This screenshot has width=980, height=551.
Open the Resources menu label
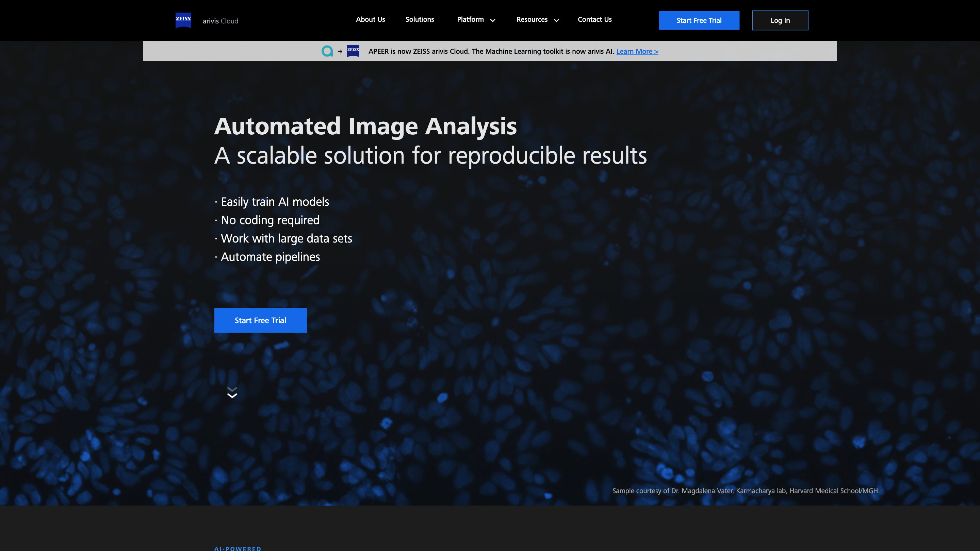(x=532, y=19)
